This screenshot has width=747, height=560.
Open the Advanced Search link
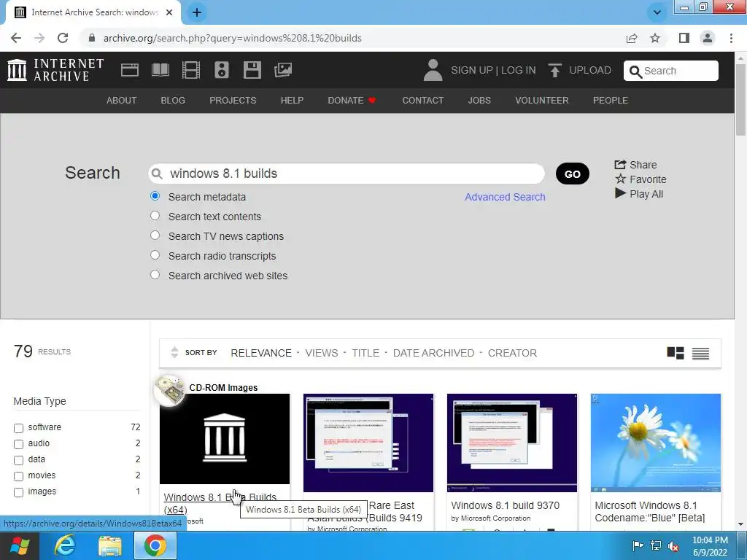point(505,197)
